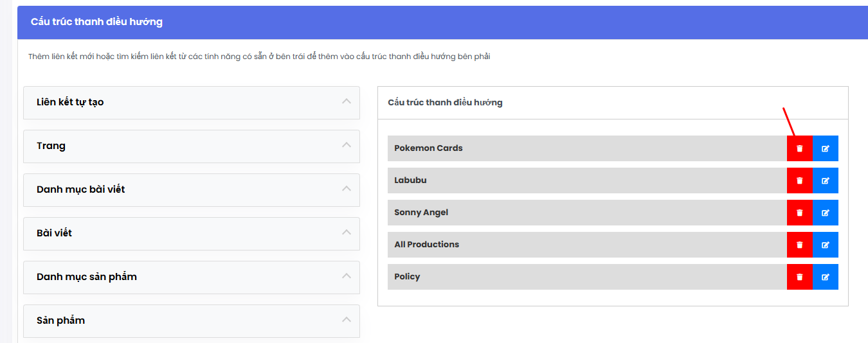868x343 pixels.
Task: Expand the Danh mục bài viết section
Action: click(192, 190)
